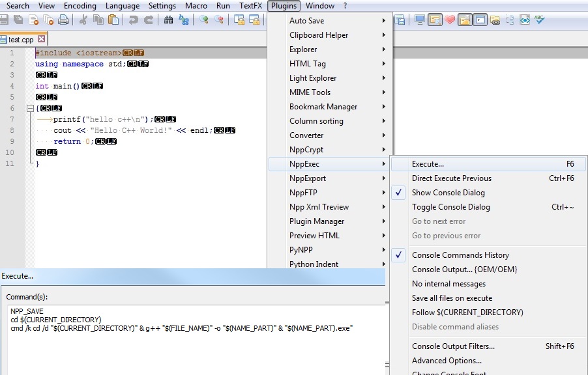Screen dimensions: 588x375
Task: Expand the Clipboard Helper submenu
Action: point(330,35)
